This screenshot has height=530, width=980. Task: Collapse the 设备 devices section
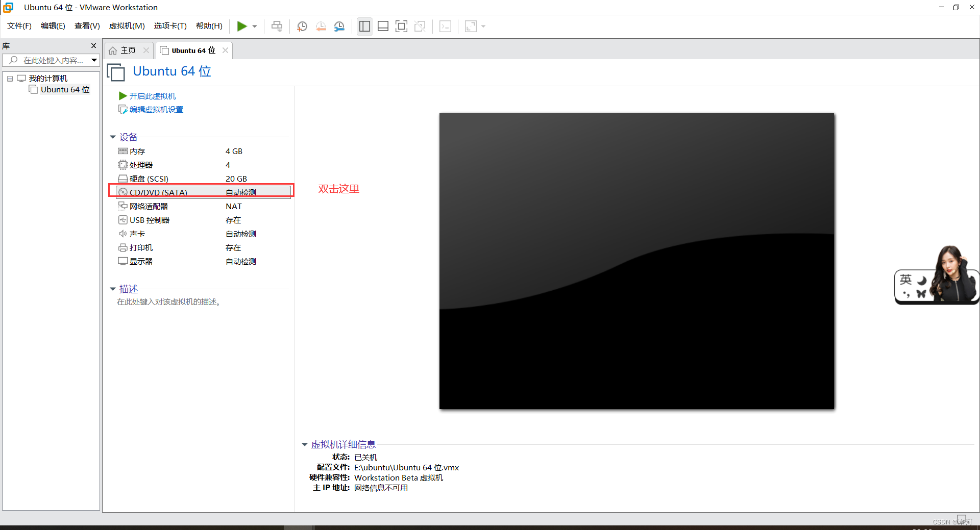coord(113,137)
